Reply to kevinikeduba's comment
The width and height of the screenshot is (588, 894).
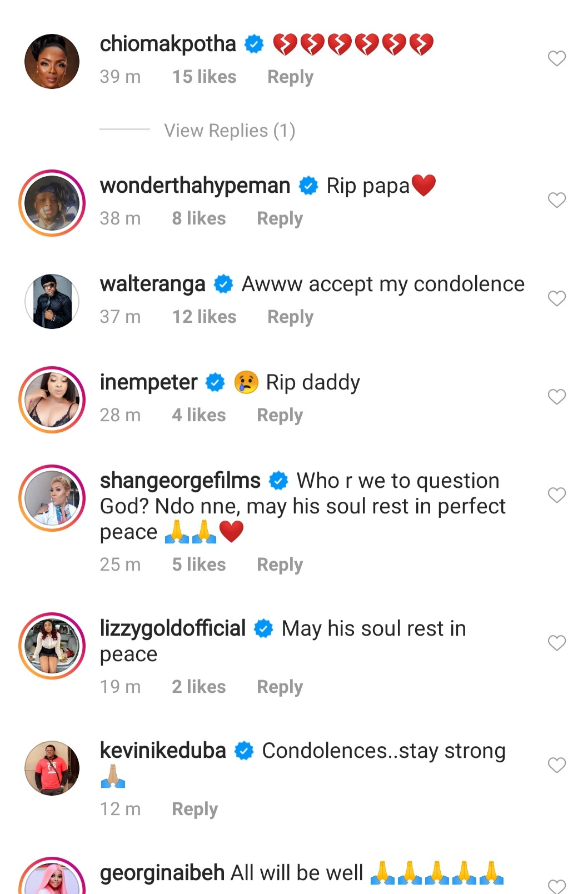(x=195, y=809)
